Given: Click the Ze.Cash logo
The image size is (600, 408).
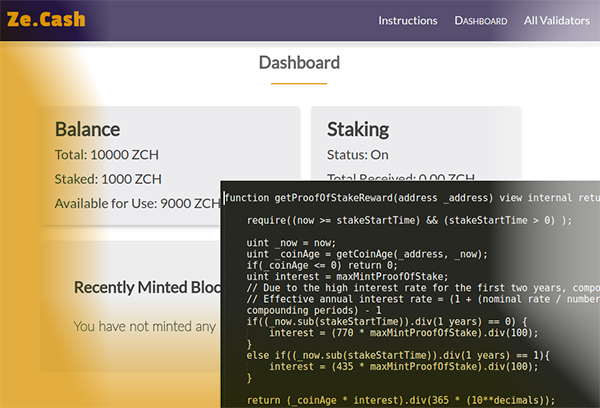Looking at the screenshot, I should [x=46, y=19].
